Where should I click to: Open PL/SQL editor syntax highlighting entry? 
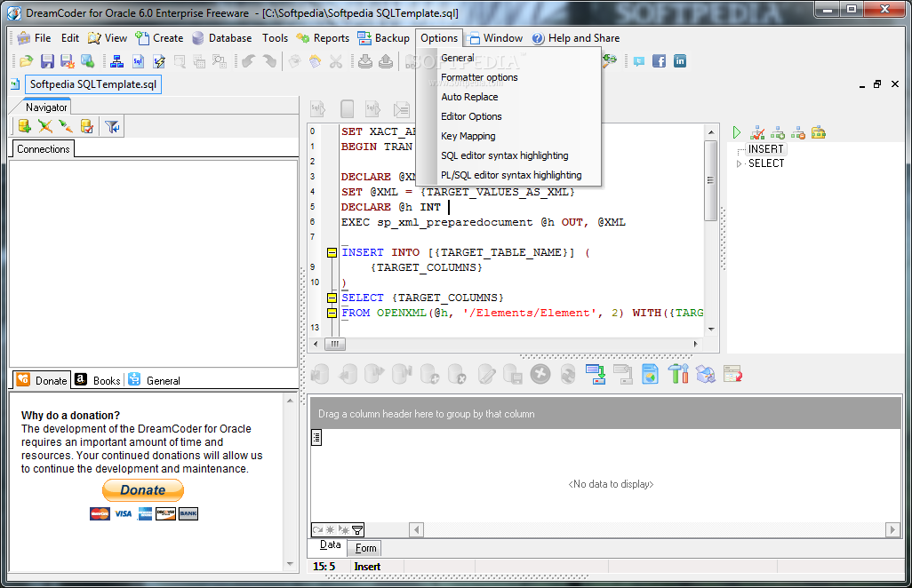pyautogui.click(x=511, y=175)
